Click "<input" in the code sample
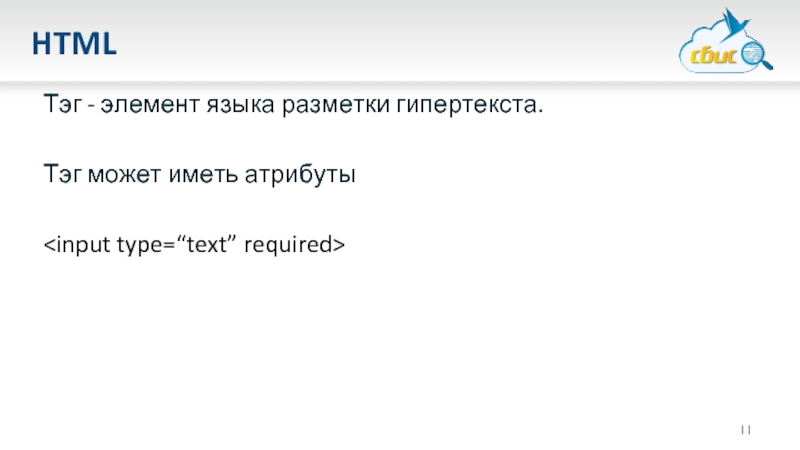Viewport: 800px width, 450px height. point(77,244)
